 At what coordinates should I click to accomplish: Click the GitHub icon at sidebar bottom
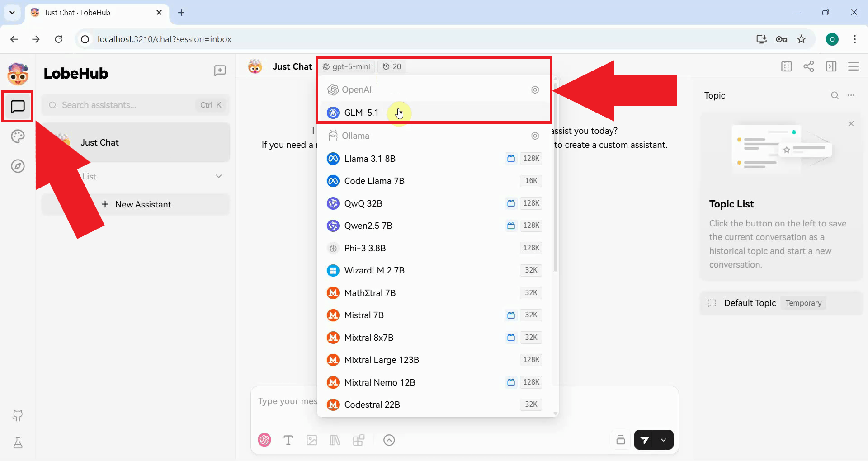click(x=17, y=416)
